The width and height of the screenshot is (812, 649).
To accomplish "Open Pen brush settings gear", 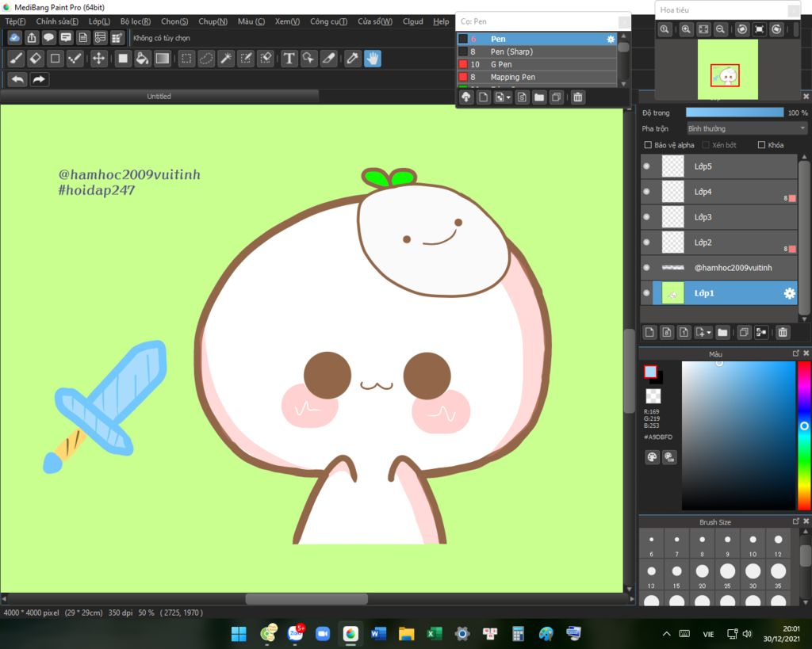I will [611, 39].
